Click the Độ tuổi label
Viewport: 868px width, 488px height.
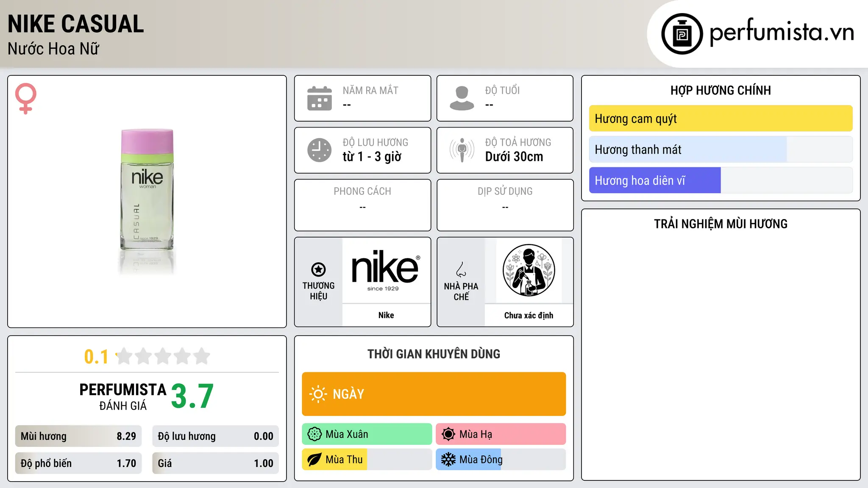[502, 90]
